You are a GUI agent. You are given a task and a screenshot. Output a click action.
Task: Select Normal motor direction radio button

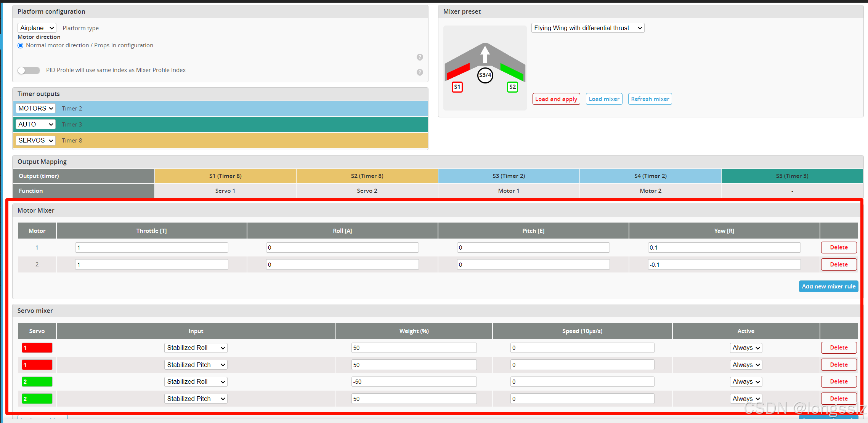point(21,46)
